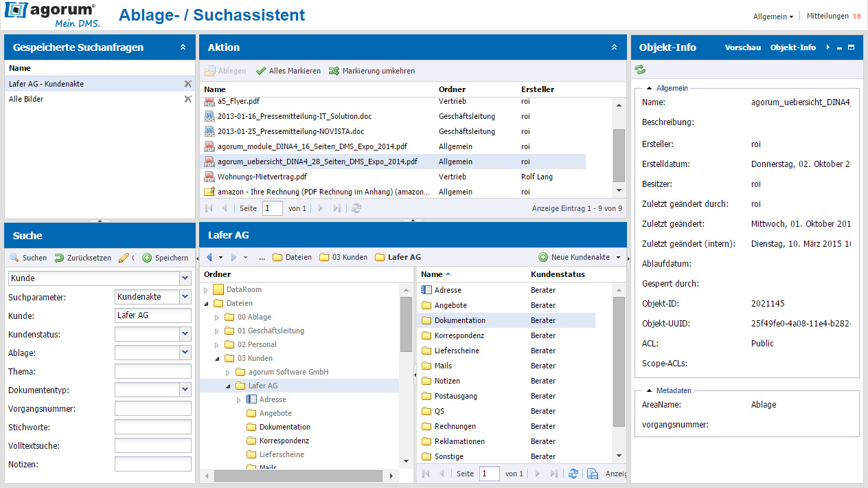Select 2013-01-25_Pressemitteilung-NOVISTA.doc
Screen dimensions: 868x488
290,131
